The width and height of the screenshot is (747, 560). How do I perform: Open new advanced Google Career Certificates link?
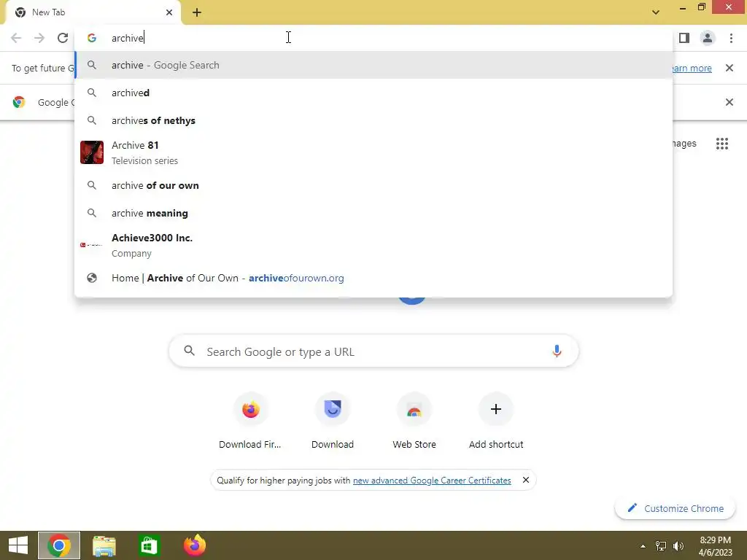(x=432, y=481)
